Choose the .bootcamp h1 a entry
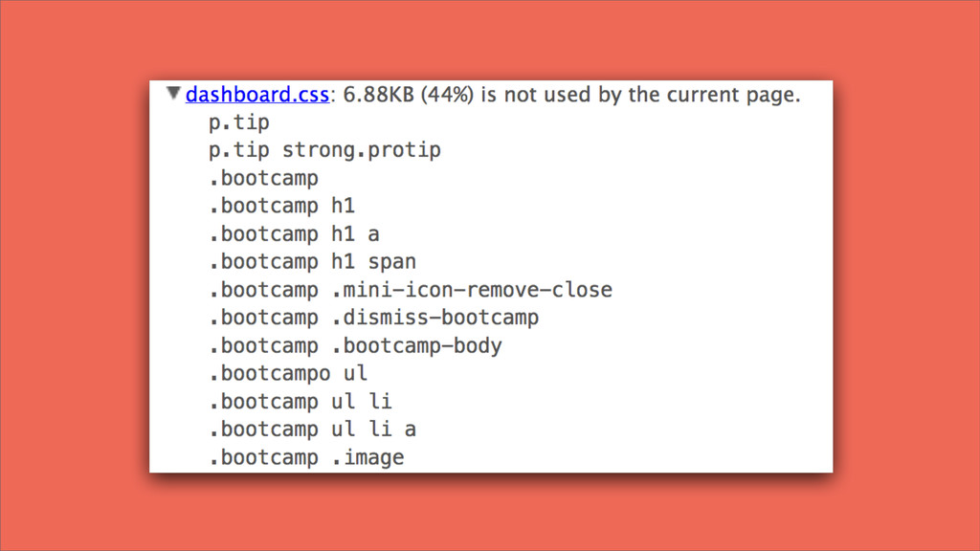This screenshot has height=551, width=980. pyautogui.click(x=294, y=234)
